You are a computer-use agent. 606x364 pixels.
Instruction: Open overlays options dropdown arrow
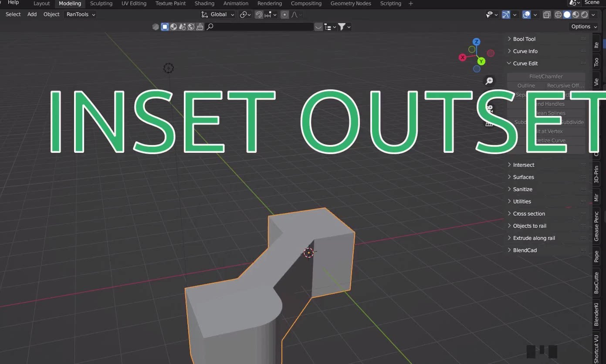coord(535,14)
